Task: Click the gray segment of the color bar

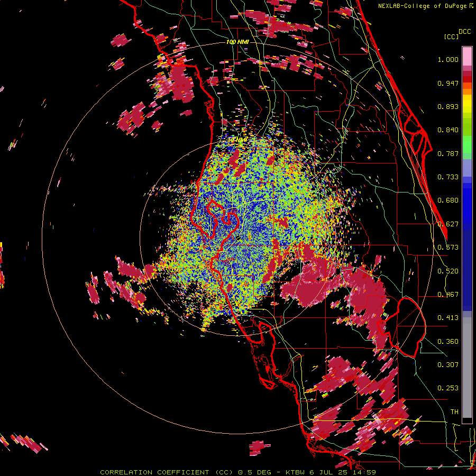Action: [467, 368]
